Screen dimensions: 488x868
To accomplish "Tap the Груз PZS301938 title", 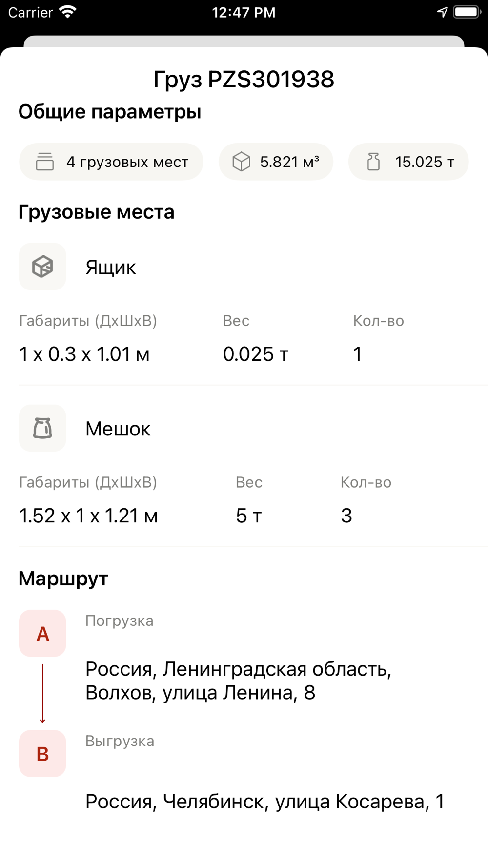I will [244, 79].
